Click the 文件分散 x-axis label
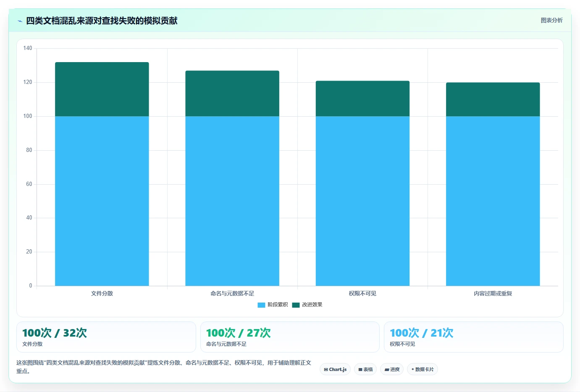 102,293
